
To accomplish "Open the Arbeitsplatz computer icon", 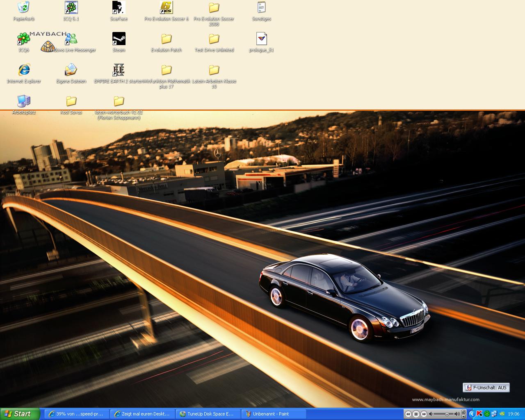I will coord(24,105).
